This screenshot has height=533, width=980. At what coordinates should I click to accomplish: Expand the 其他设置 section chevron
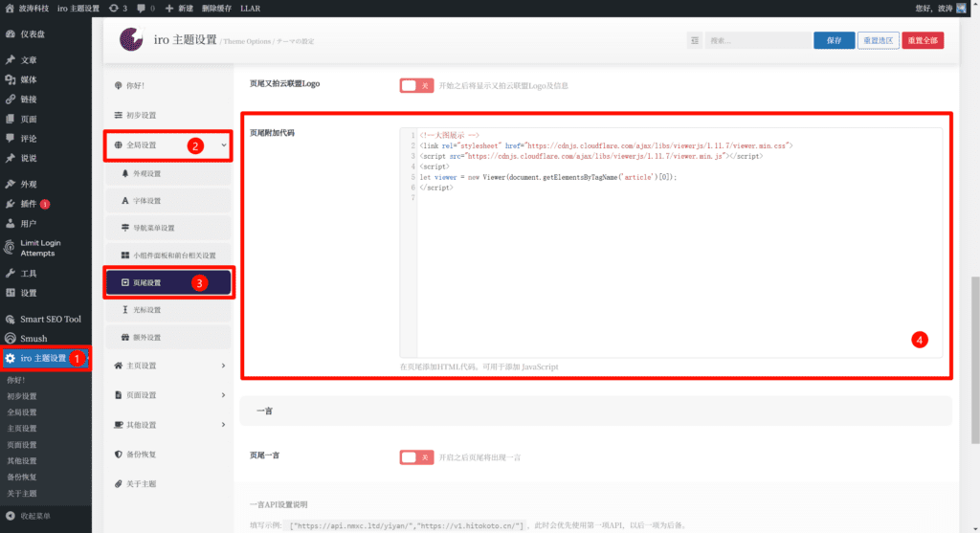pos(223,425)
